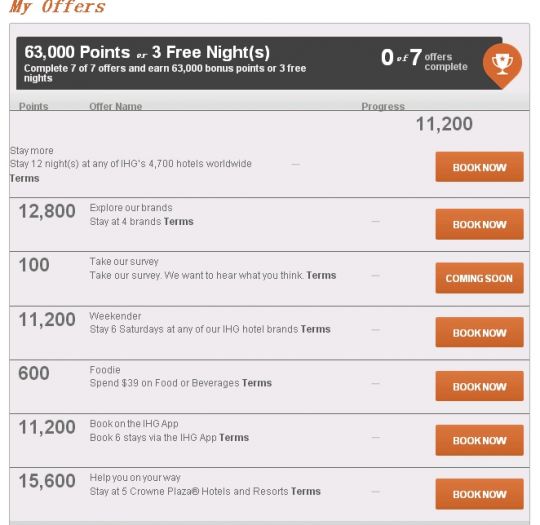Click the 0 of 7 offers complete counter

pyautogui.click(x=424, y=58)
